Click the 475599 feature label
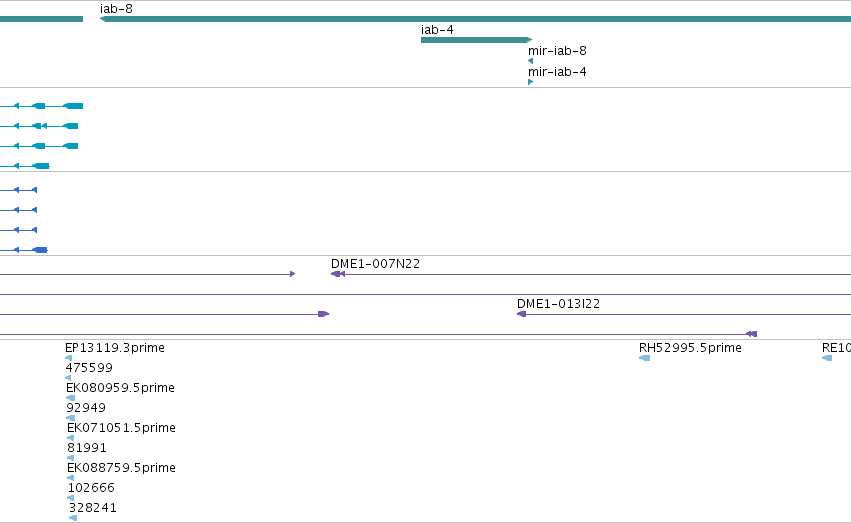The width and height of the screenshot is (851, 523). pyautogui.click(x=89, y=368)
